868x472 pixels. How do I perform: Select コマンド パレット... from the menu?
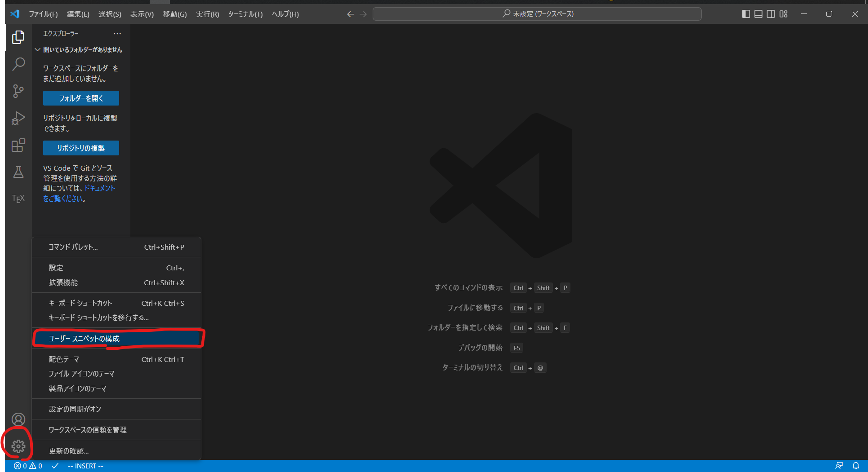[116, 247]
